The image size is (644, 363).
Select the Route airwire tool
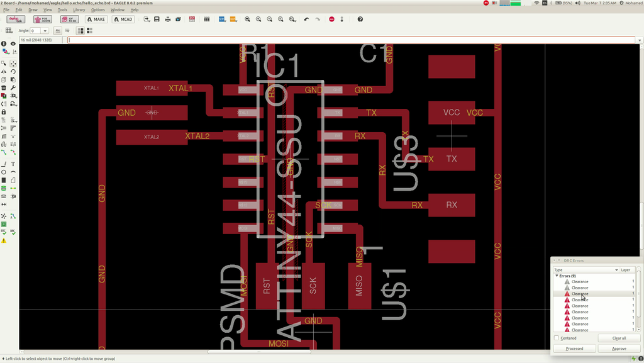pyautogui.click(x=4, y=152)
